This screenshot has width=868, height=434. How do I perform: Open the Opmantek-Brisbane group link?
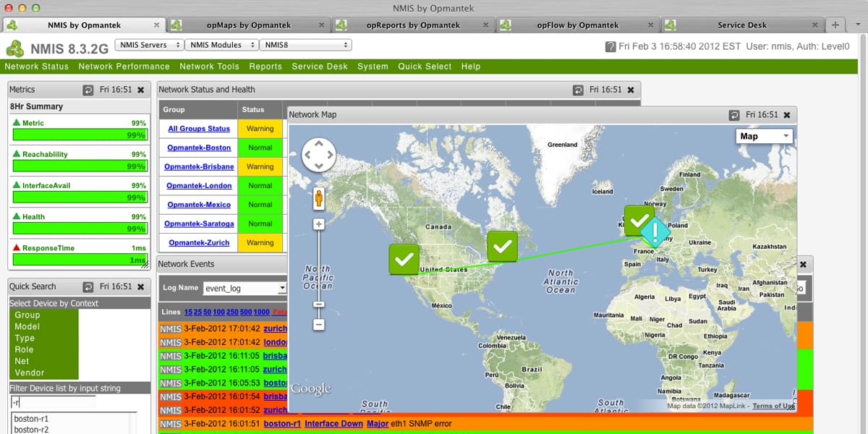click(199, 166)
